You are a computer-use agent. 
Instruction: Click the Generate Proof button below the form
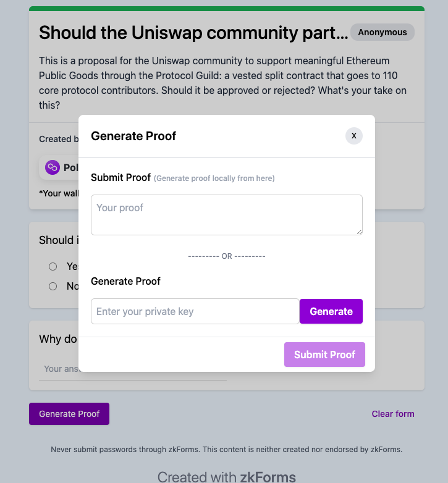69,414
